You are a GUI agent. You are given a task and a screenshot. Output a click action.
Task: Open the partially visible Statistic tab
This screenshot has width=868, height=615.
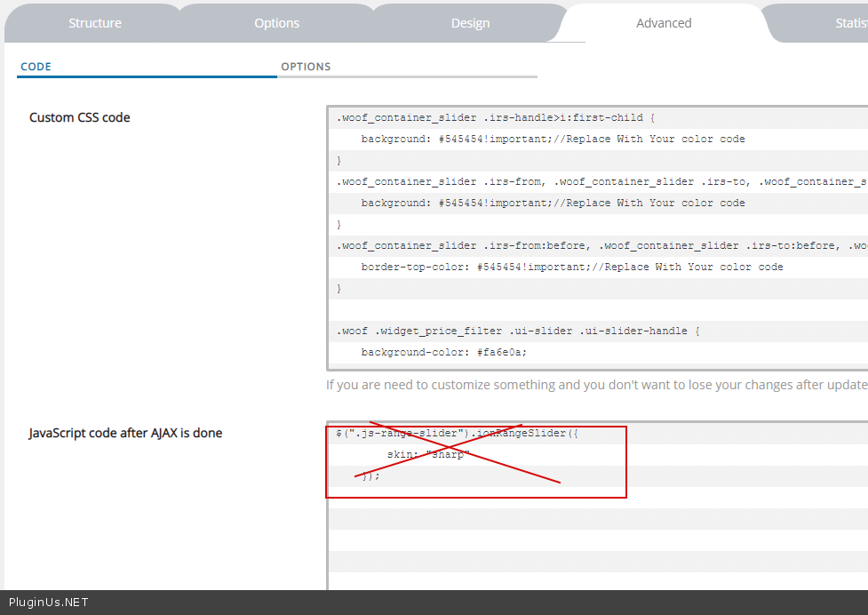(849, 23)
